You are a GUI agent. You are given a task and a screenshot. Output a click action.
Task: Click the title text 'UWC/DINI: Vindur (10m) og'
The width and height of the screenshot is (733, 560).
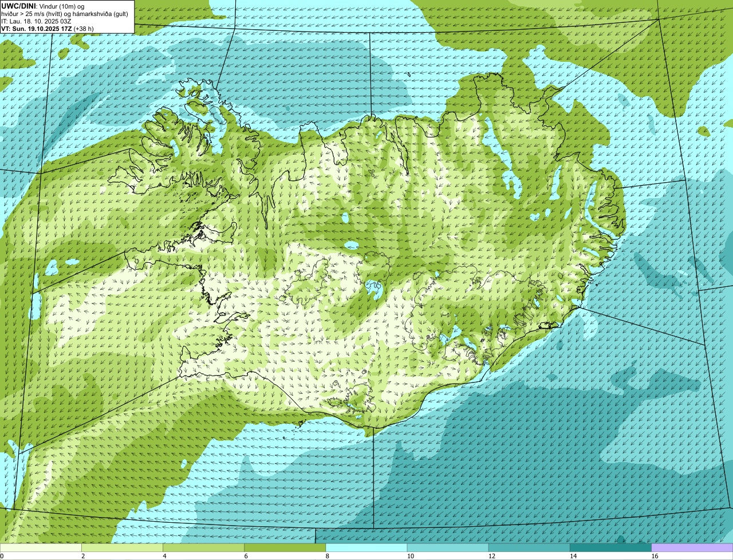(x=43, y=6)
